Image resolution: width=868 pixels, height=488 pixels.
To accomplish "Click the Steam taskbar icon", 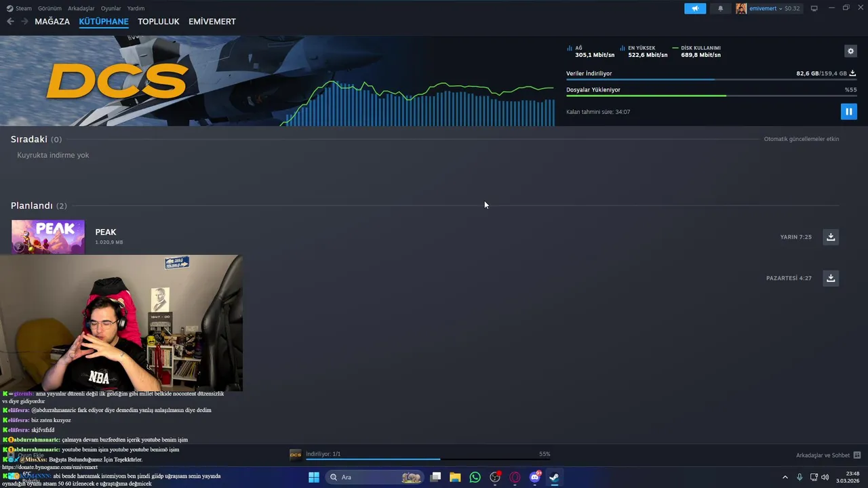I will pyautogui.click(x=554, y=477).
